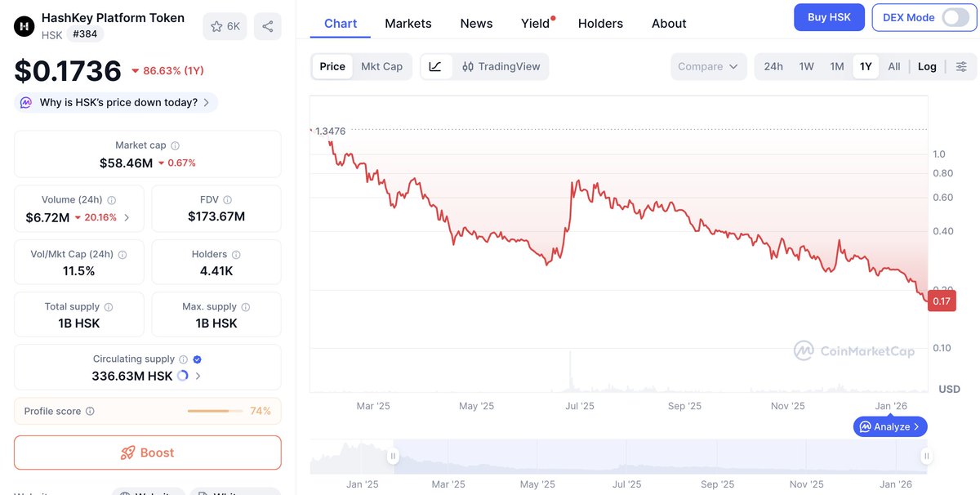
Task: Toggle DEX Mode switch
Action: [x=955, y=17]
